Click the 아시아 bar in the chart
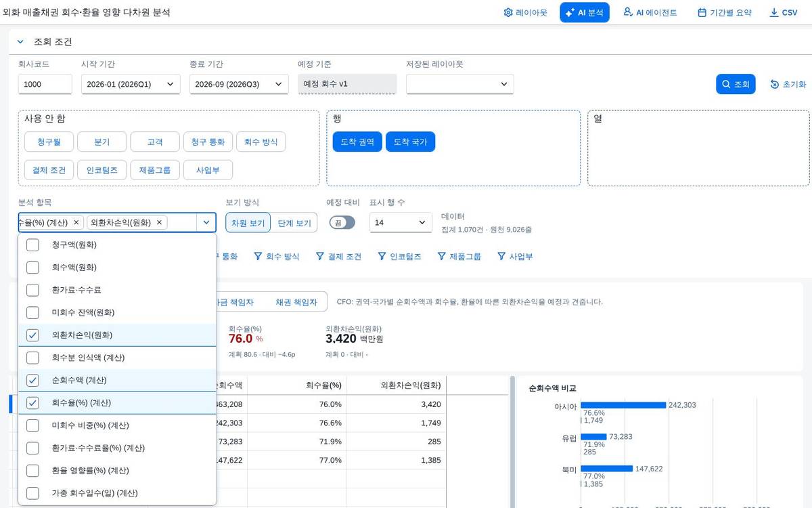812x508 pixels. (x=623, y=405)
